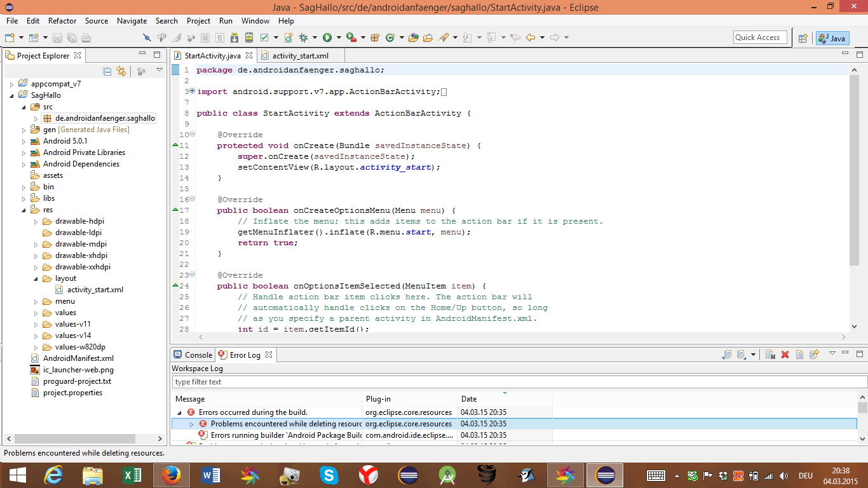Open Project Explorer View Menu dropdown
Screen dimensions: 868x488
159,71
